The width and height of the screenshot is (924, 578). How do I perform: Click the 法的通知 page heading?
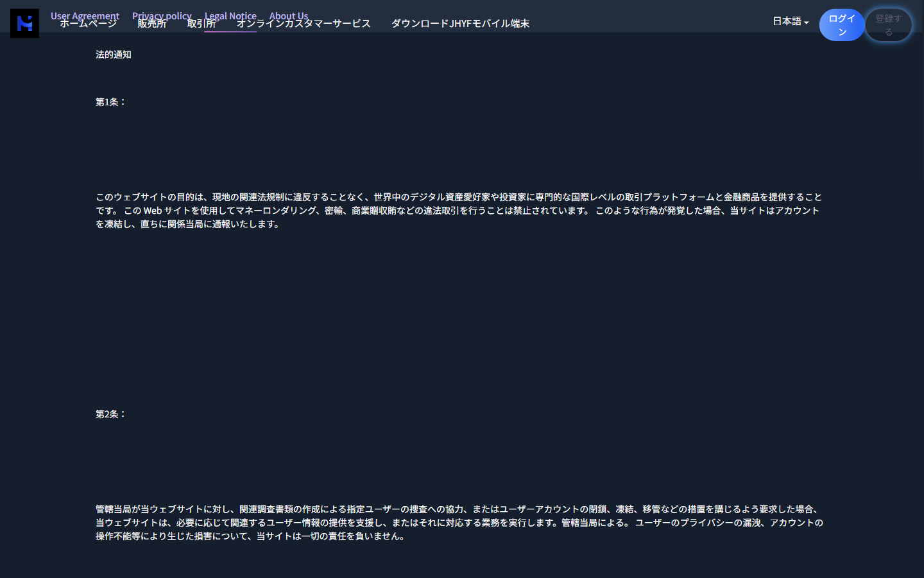pos(114,55)
